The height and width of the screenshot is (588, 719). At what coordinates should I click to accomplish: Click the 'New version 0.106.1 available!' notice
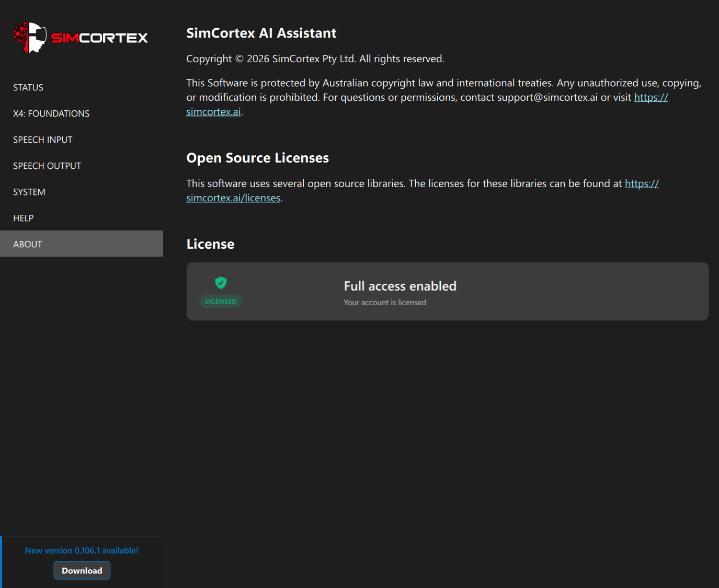82,550
